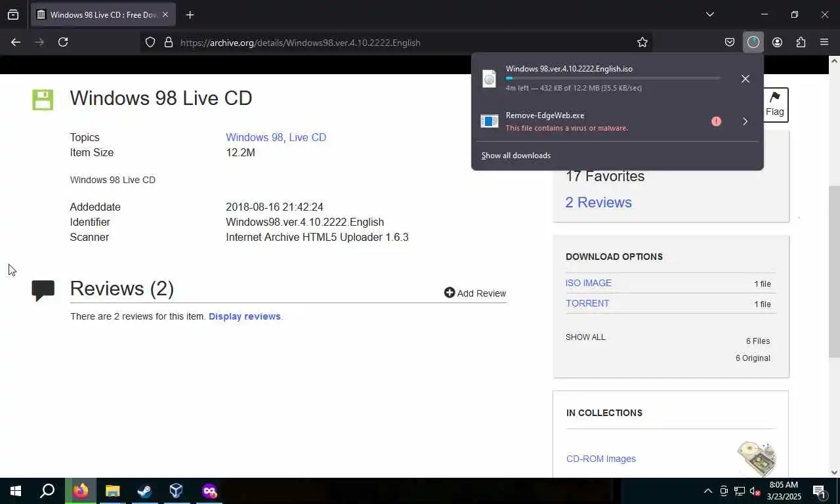Screen dimensions: 840x504
Task: Go back to previous page
Action: (x=16, y=42)
